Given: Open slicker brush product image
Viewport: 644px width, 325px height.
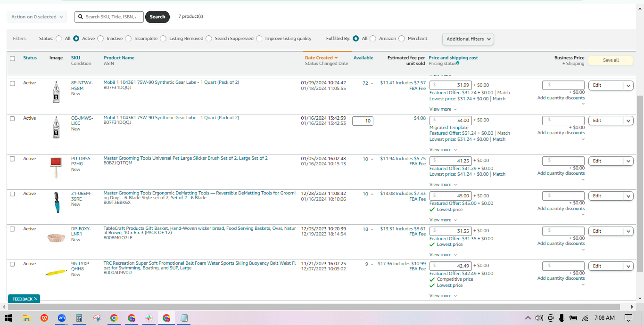Looking at the screenshot, I should [x=56, y=168].
